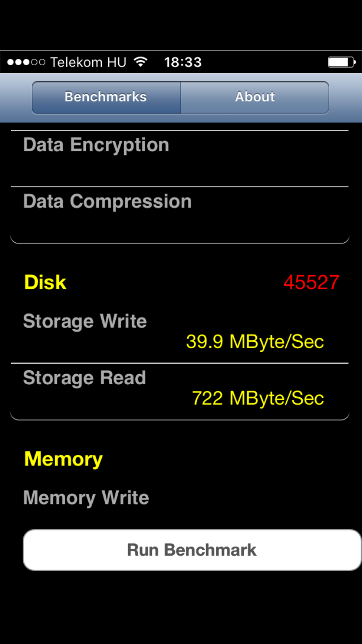This screenshot has height=644, width=362.
Task: Select the Memory Write row
Action: [86, 498]
